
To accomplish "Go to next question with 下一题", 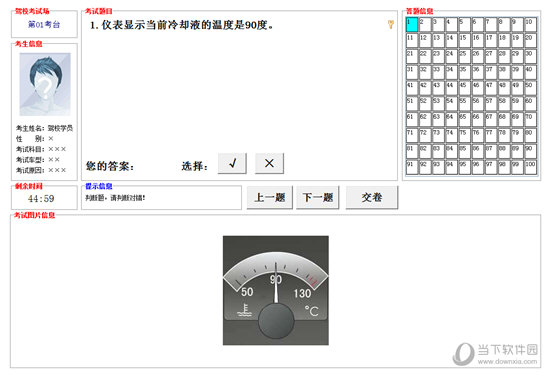I will (x=317, y=197).
